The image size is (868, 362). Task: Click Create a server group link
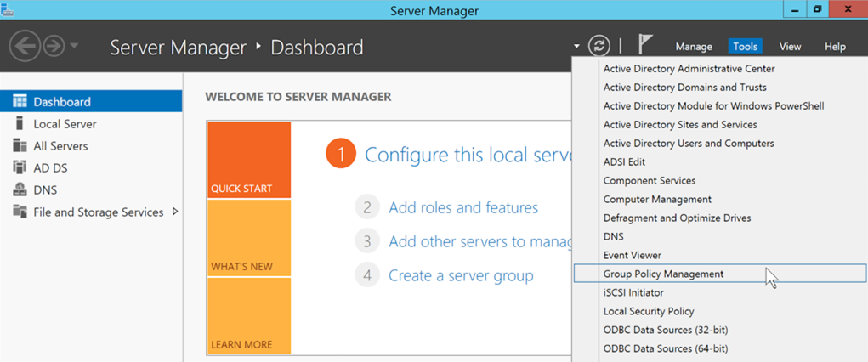click(x=461, y=275)
